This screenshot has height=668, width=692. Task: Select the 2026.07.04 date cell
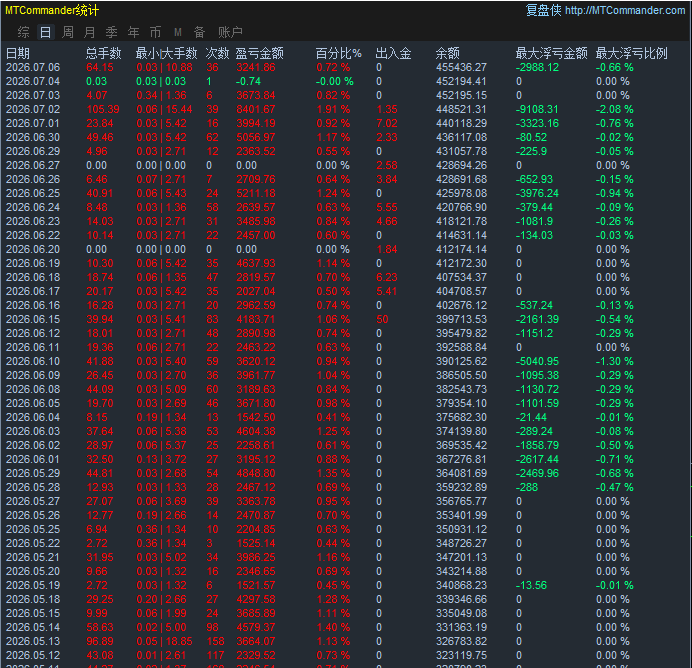pos(33,82)
